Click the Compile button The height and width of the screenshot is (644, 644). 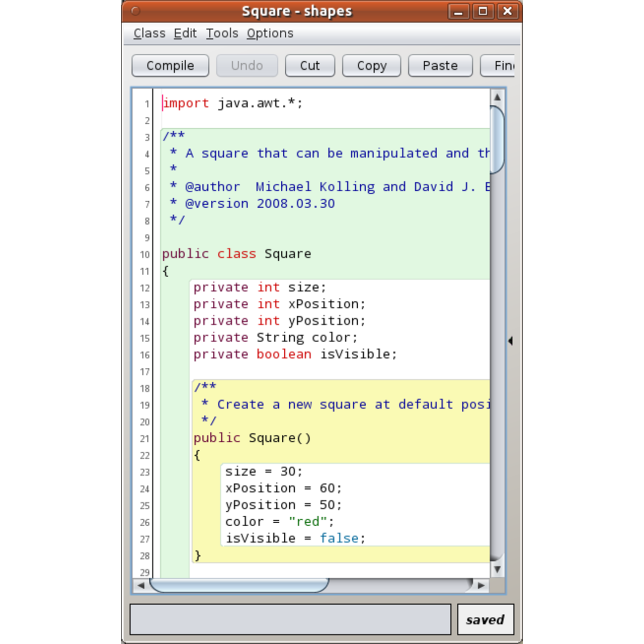(170, 66)
